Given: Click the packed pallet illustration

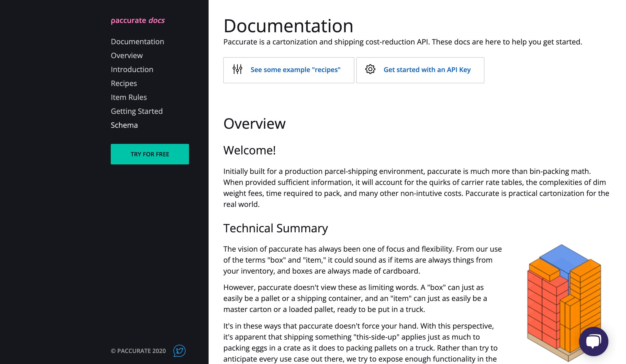Looking at the screenshot, I should click(x=564, y=303).
